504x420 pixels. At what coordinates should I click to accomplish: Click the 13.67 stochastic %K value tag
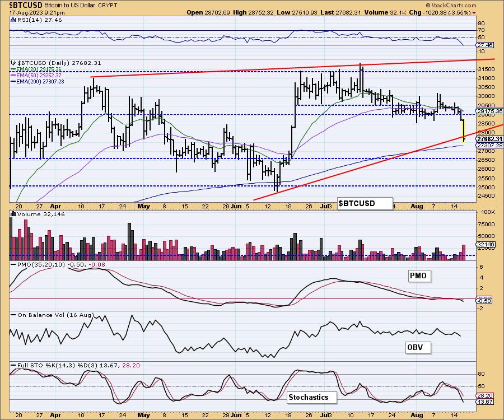click(x=485, y=402)
